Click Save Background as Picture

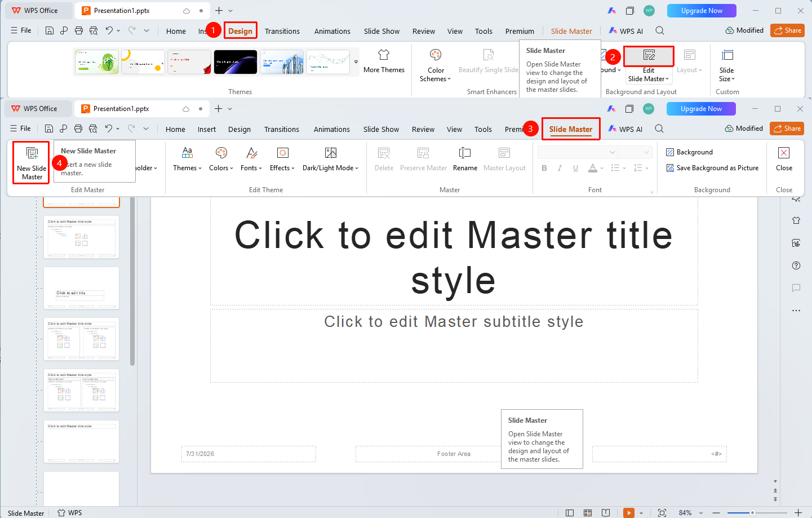tap(712, 168)
